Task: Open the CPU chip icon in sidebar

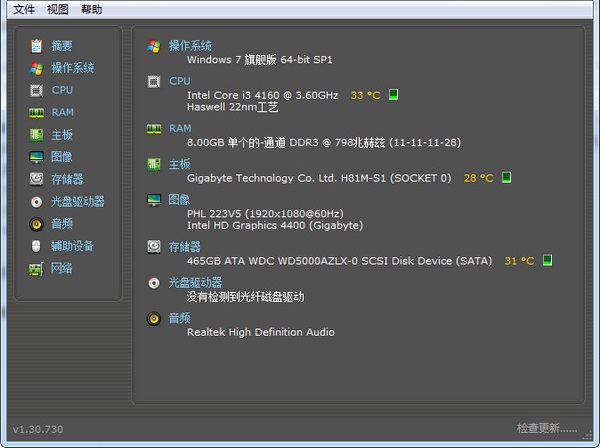Action: point(36,90)
